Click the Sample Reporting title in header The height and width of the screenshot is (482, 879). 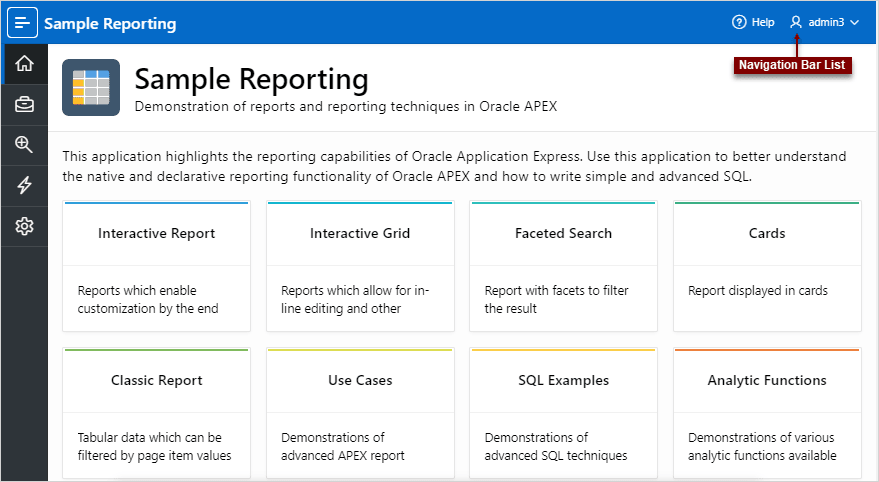click(x=110, y=24)
